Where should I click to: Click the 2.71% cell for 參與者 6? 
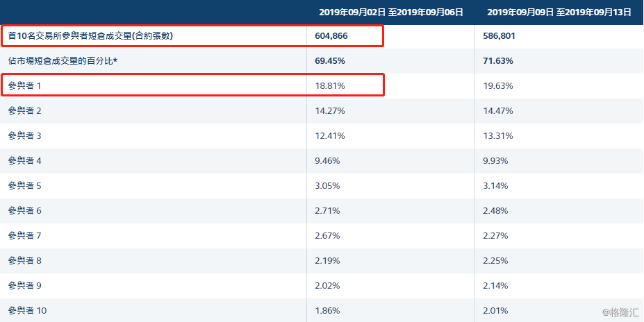coord(328,210)
